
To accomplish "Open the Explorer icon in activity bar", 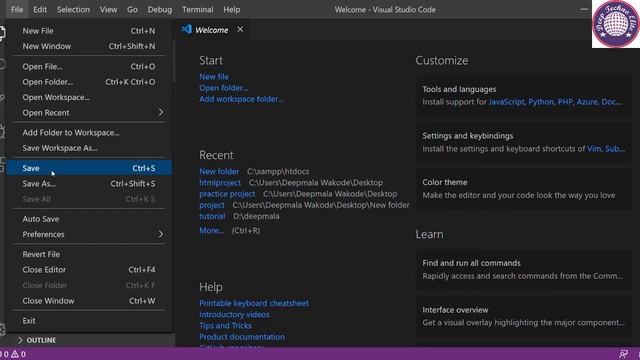I will [x=2, y=33].
